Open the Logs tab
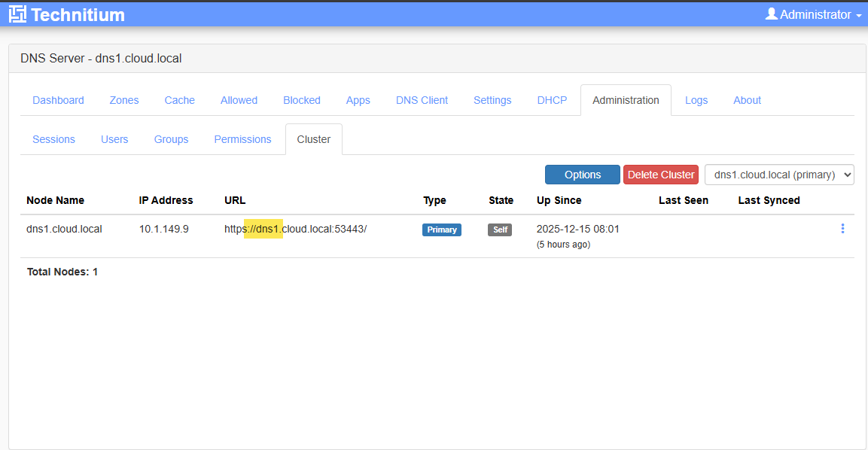This screenshot has width=868, height=450. click(x=696, y=99)
